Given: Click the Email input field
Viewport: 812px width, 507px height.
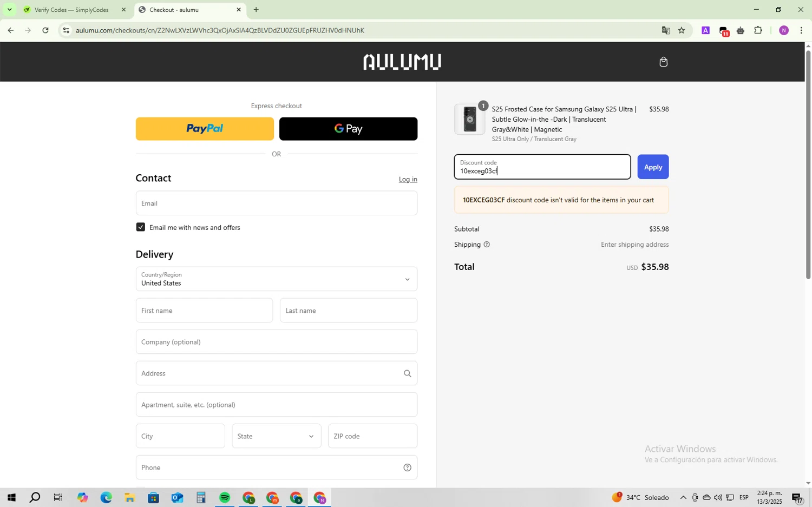Looking at the screenshot, I should (276, 203).
